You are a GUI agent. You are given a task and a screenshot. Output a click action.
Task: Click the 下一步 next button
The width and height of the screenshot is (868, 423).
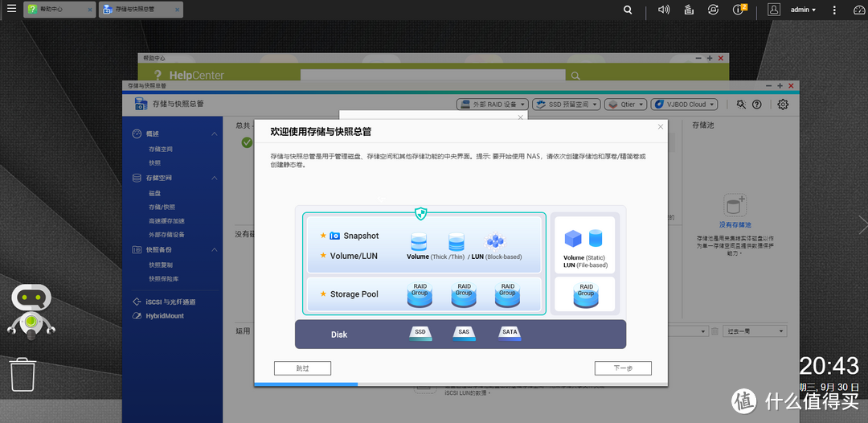click(x=623, y=368)
